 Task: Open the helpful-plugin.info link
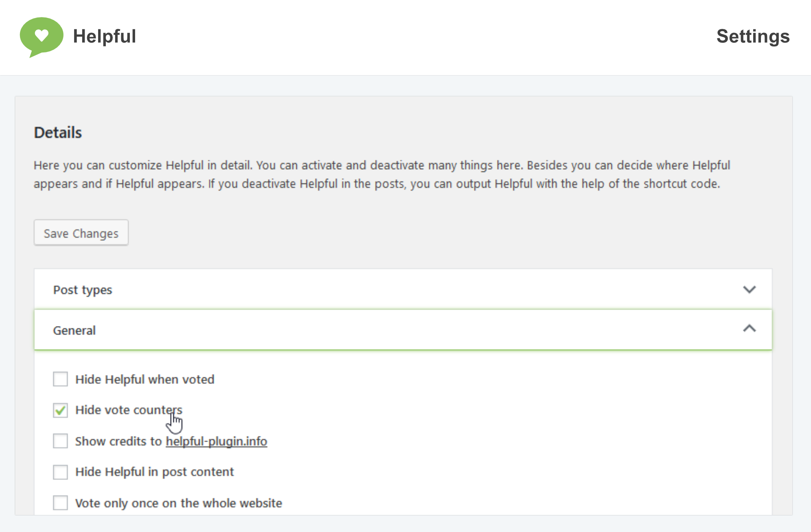216,441
